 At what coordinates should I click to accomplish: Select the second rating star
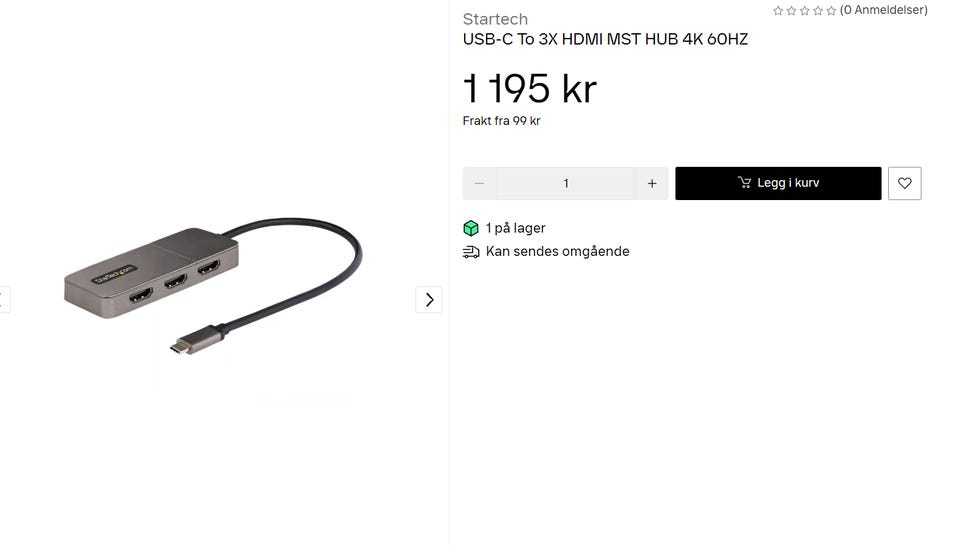point(791,10)
